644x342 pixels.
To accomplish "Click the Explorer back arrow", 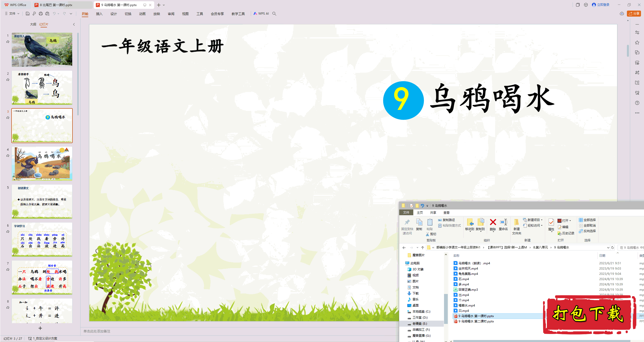I will click(404, 247).
